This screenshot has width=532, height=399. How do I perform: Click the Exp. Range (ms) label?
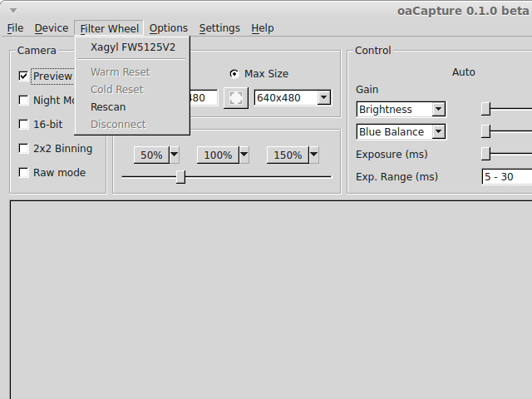[x=397, y=177]
